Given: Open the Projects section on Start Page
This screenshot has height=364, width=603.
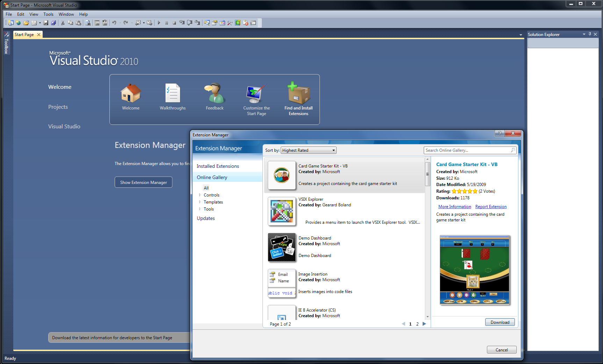Looking at the screenshot, I should pos(58,107).
